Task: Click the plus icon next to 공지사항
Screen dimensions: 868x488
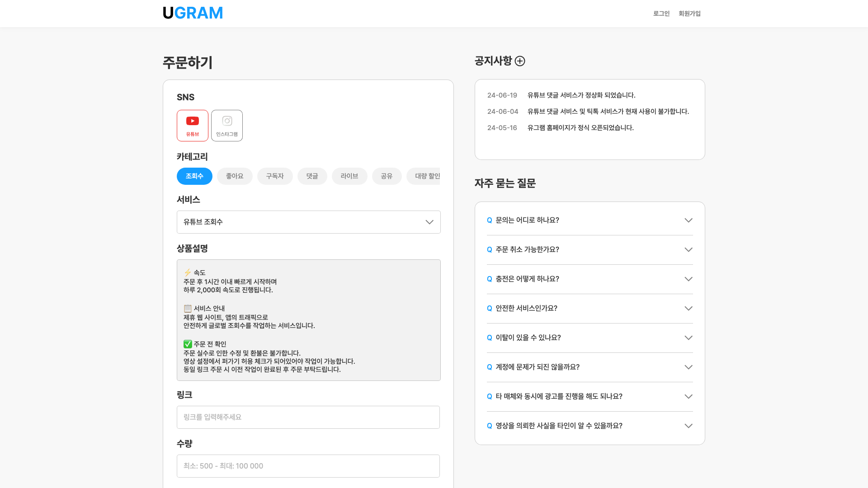Action: [520, 61]
